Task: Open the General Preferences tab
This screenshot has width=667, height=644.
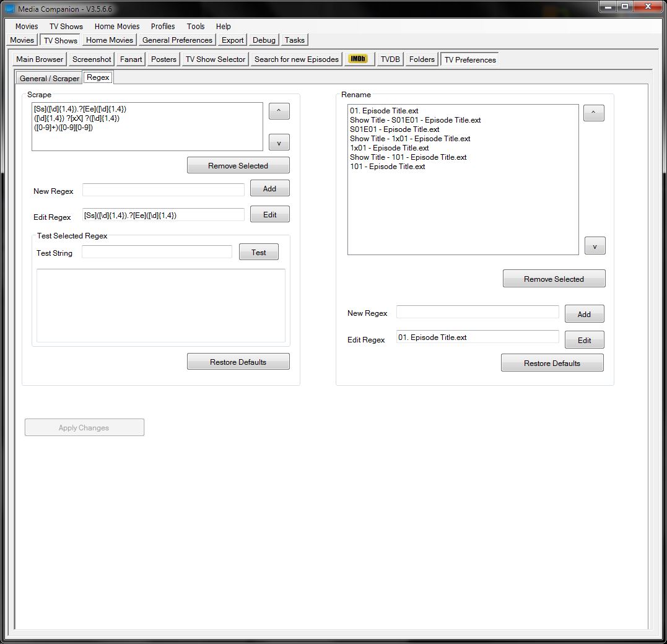Action: click(x=177, y=40)
